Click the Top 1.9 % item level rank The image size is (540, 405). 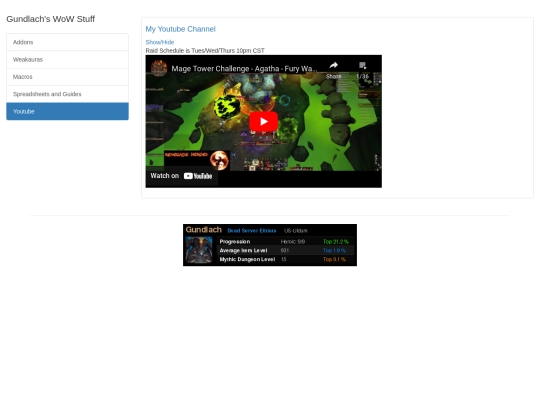point(334,250)
